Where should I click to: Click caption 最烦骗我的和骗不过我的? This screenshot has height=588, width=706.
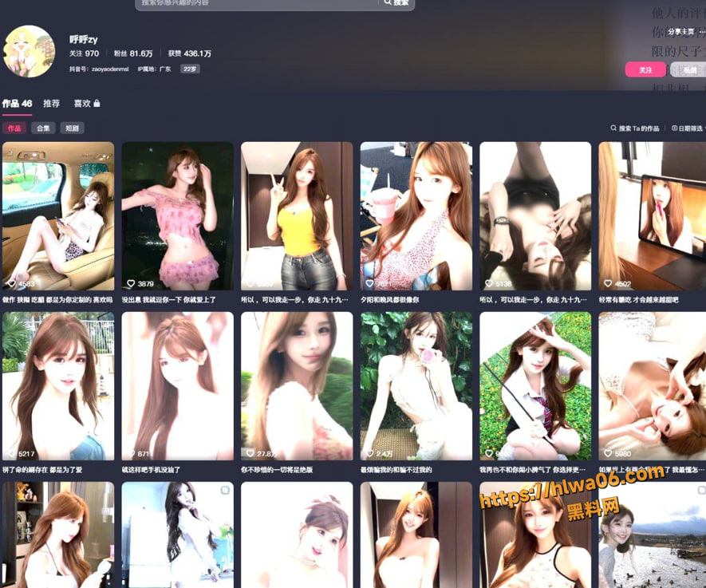coord(396,470)
